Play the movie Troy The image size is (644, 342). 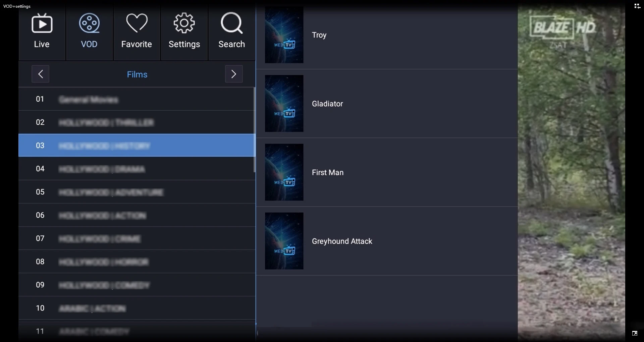click(x=387, y=35)
